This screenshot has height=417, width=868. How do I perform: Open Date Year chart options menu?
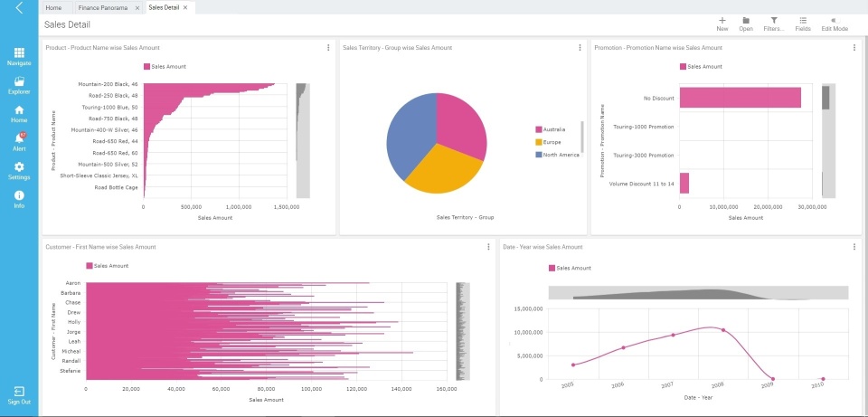(x=854, y=247)
